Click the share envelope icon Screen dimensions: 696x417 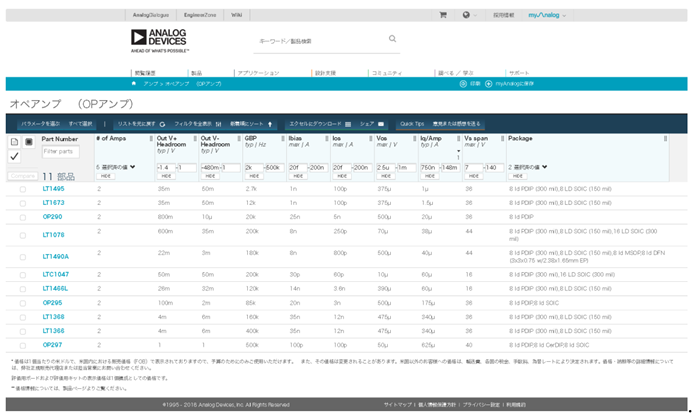(381, 124)
